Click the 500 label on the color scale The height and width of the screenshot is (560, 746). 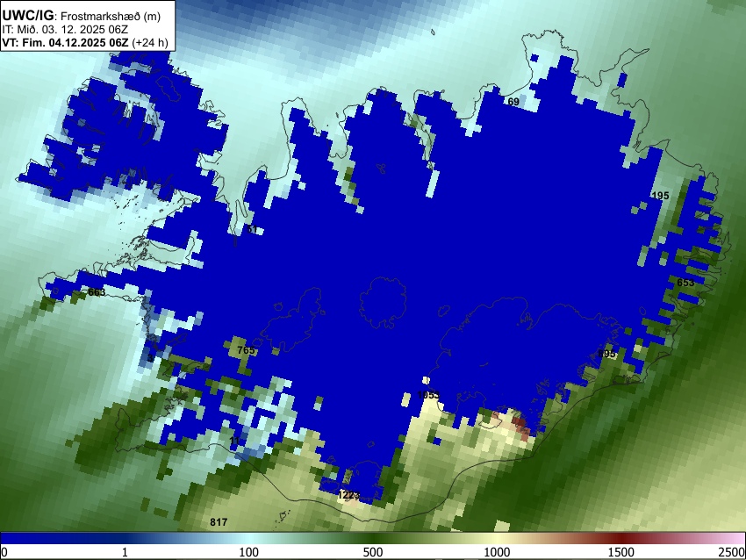click(373, 552)
